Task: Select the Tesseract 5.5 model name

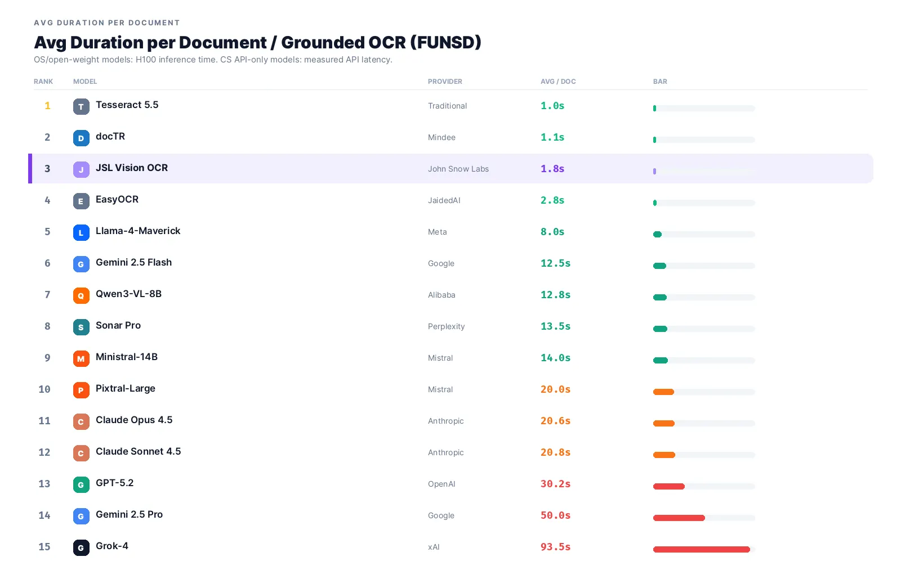Action: 127,105
